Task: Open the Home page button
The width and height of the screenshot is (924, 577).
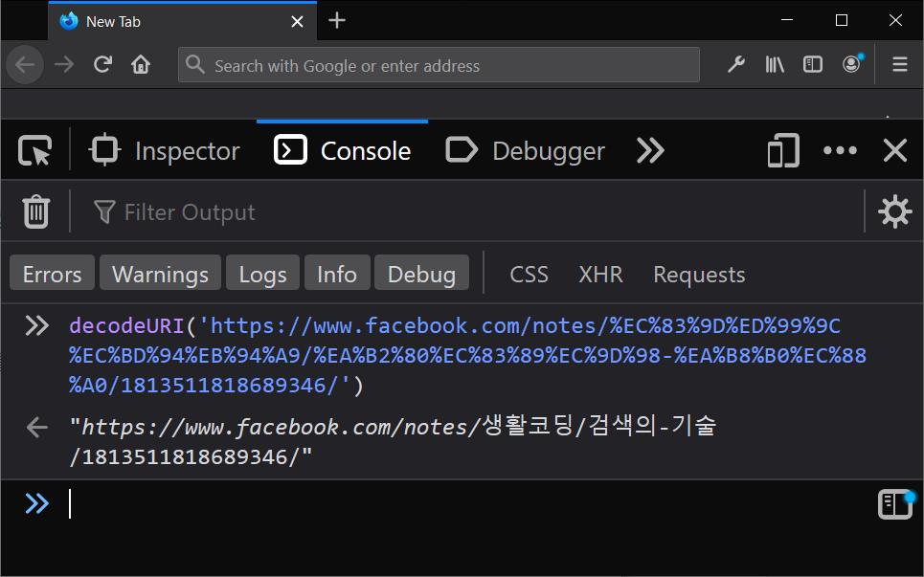Action: click(x=141, y=64)
